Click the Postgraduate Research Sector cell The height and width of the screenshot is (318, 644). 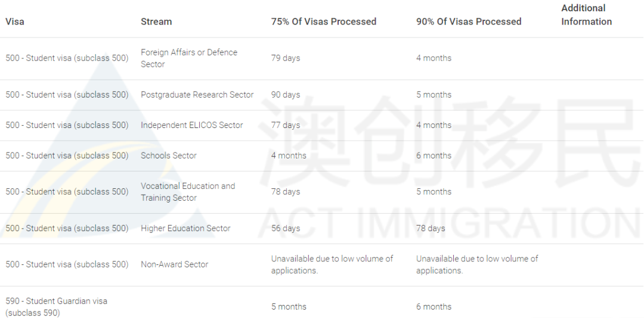tap(197, 95)
